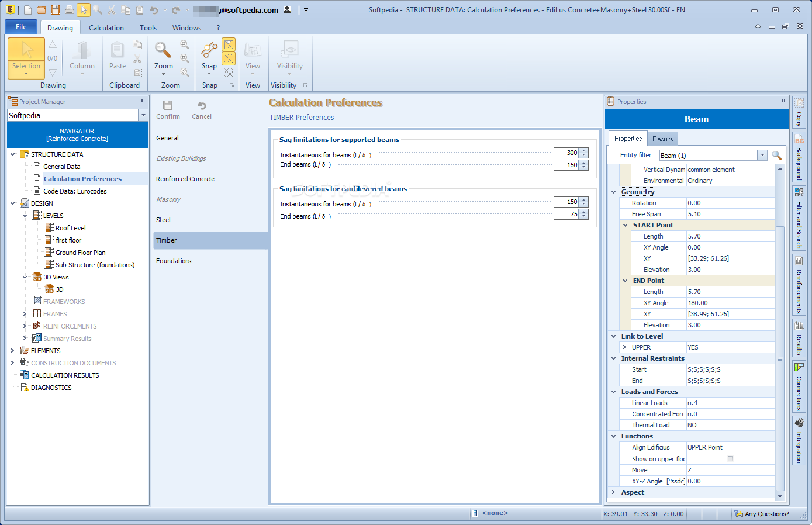
Task: Open the Entity filter Beam dropdown
Action: (x=762, y=155)
